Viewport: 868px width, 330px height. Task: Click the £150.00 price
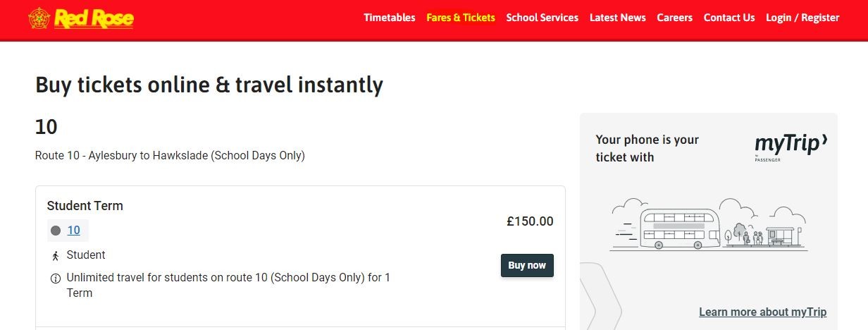(530, 221)
